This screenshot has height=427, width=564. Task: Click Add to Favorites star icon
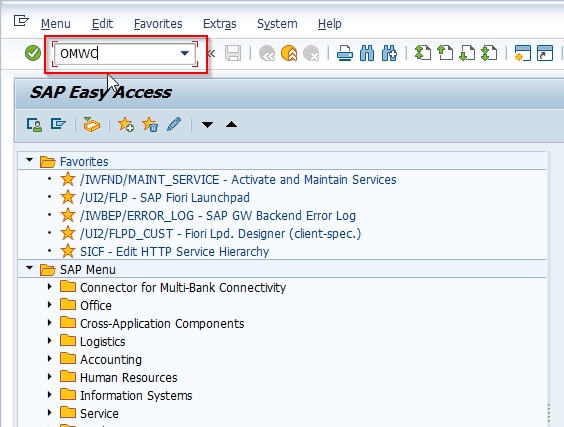(126, 124)
